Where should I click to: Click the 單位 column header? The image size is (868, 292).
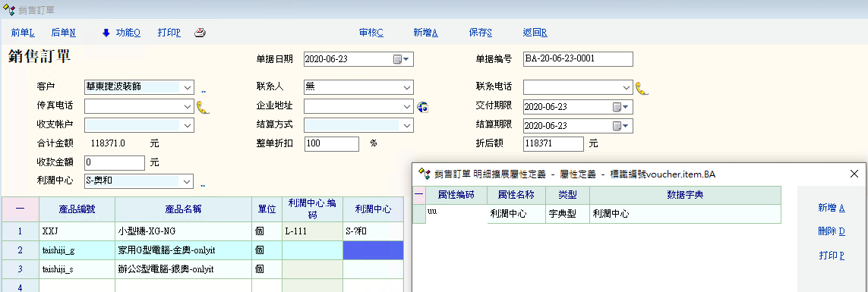[267, 209]
